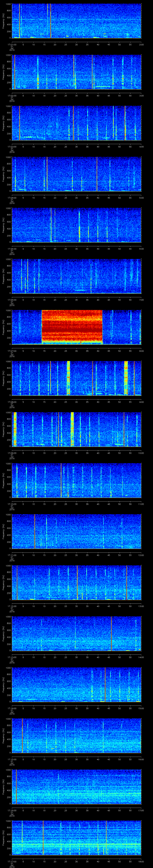Image resolution: width=153 pixels, height=868 pixels.
Task: Click the 17:17:00 start time label
Action: pyautogui.click(x=12, y=861)
